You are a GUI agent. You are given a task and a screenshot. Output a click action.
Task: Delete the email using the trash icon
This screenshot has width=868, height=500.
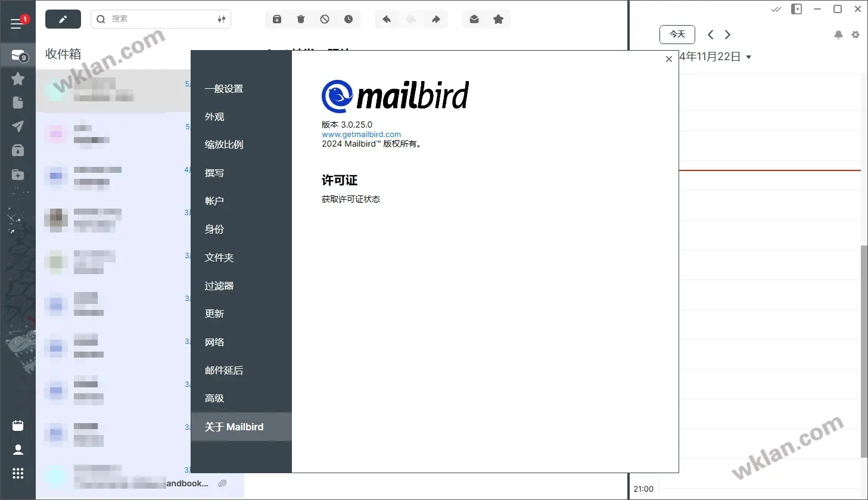(301, 19)
